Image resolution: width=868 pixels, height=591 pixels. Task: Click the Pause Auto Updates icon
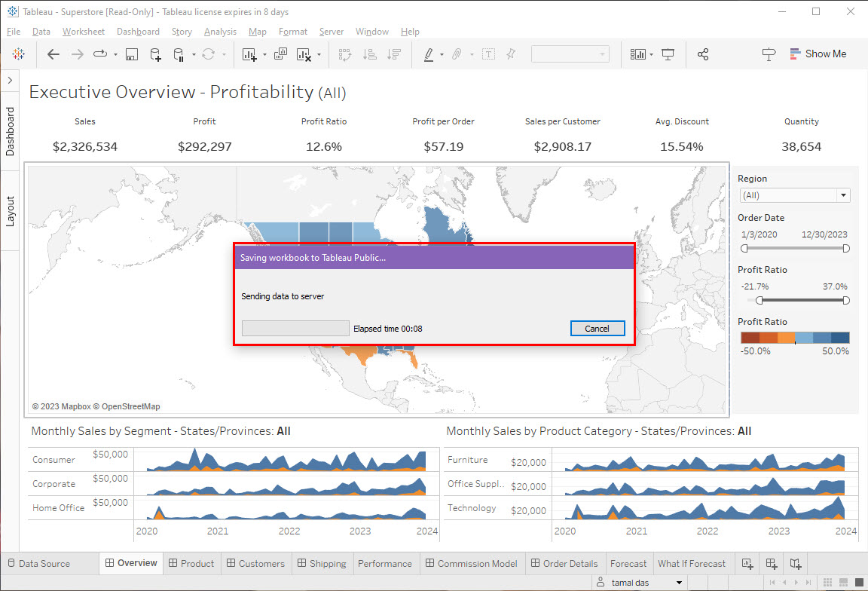(x=179, y=54)
